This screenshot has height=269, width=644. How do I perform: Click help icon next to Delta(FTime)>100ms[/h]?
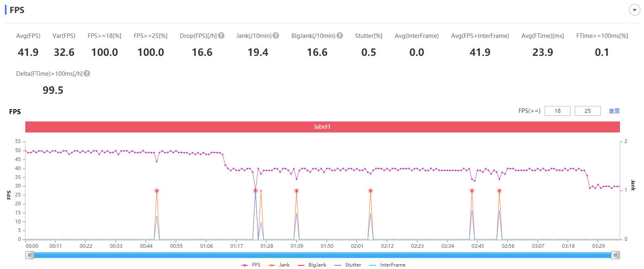click(x=87, y=74)
